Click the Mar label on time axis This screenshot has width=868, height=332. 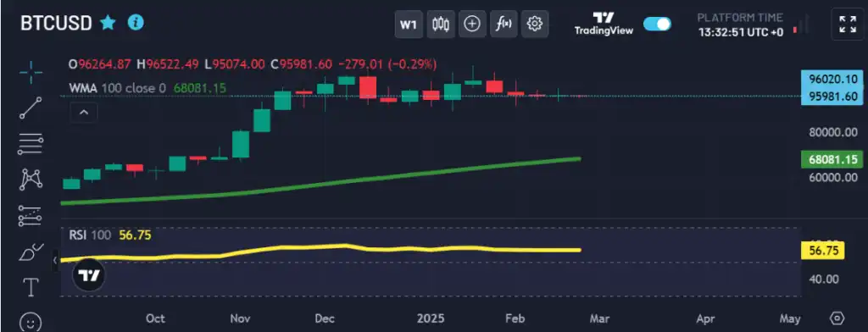point(599,318)
